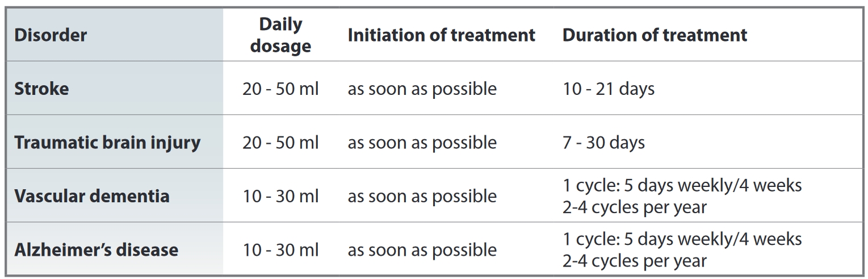Click Stroke's initiation of treatment text
This screenshot has height=279, width=868.
(422, 89)
